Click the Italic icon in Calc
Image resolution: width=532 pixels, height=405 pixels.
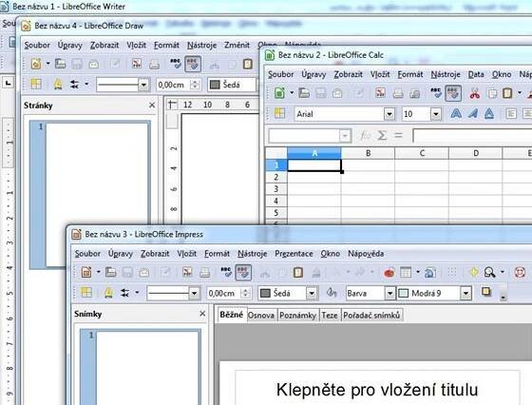click(472, 114)
